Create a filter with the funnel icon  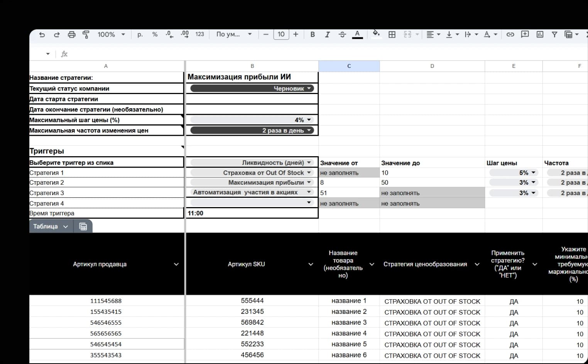coord(554,34)
